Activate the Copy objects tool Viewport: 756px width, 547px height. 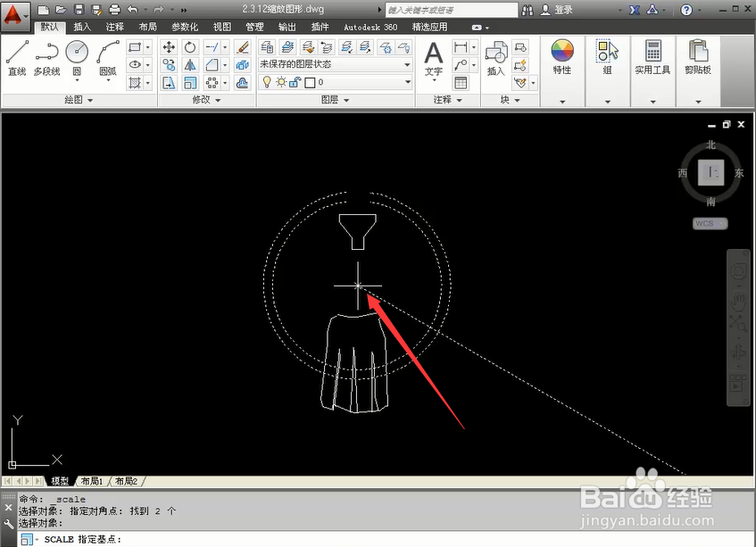click(169, 64)
